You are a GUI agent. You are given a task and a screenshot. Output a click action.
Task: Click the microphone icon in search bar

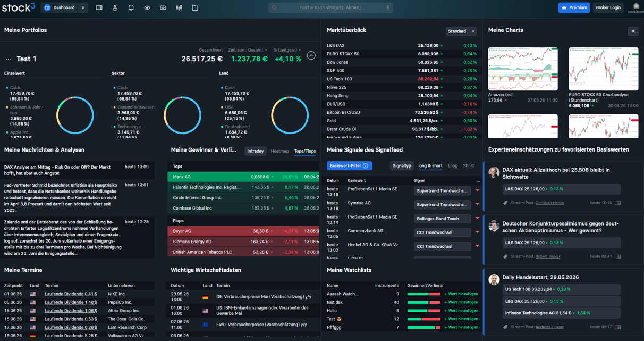coord(388,8)
